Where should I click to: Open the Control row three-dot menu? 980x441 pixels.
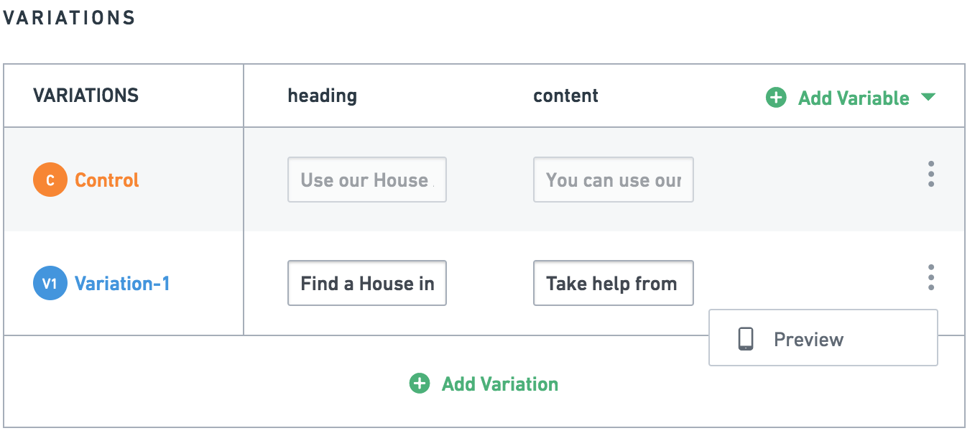click(x=931, y=174)
